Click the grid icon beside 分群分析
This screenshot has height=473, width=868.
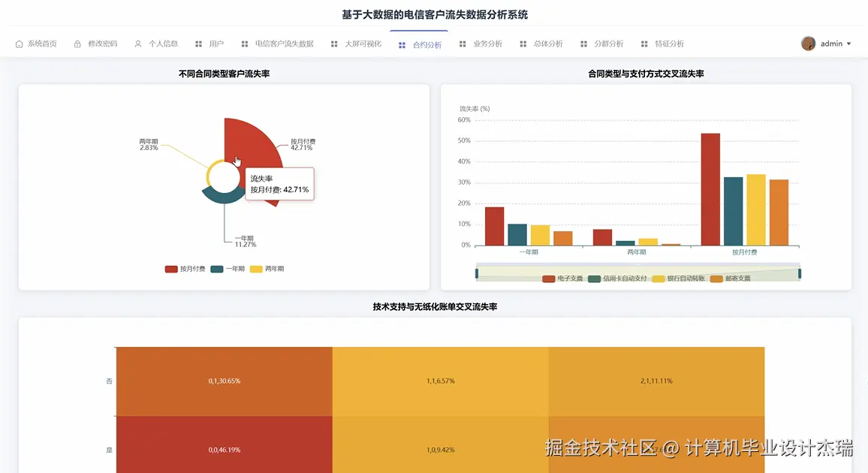click(583, 44)
